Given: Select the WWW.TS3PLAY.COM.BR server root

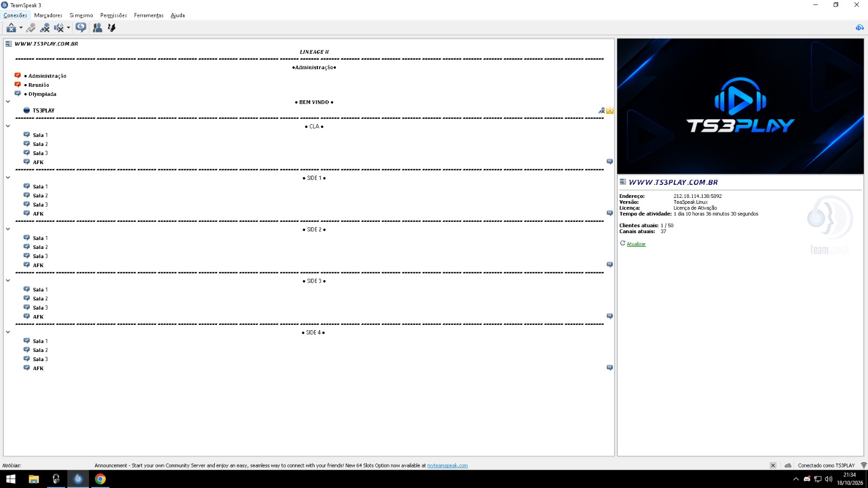Looking at the screenshot, I should [46, 44].
